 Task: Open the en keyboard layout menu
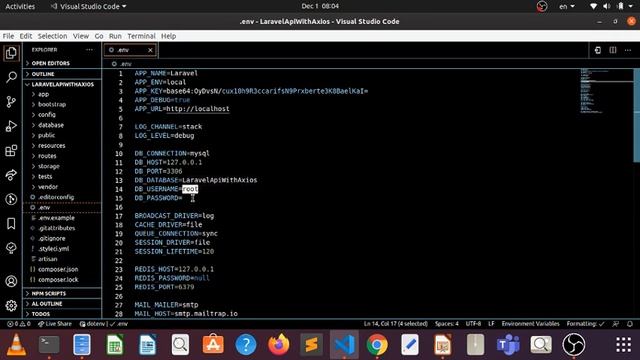click(x=567, y=6)
